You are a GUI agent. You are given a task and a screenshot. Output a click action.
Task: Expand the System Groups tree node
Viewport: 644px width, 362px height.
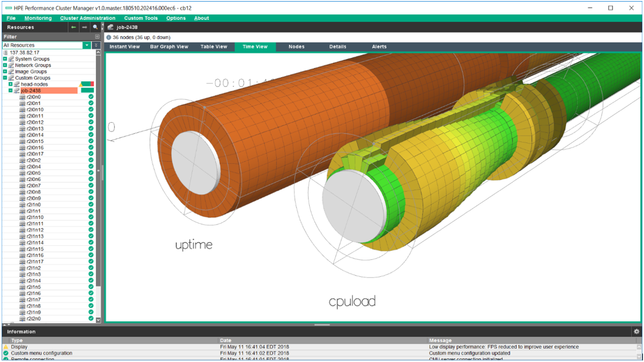point(5,59)
